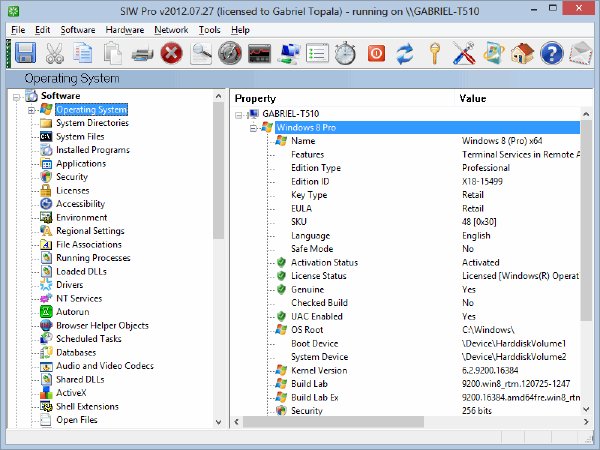
Task: Select System Directories in the tree
Action: coord(92,123)
